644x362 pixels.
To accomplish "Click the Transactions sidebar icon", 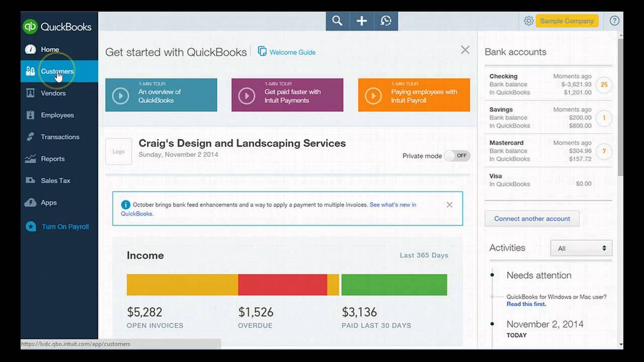I will [x=31, y=137].
